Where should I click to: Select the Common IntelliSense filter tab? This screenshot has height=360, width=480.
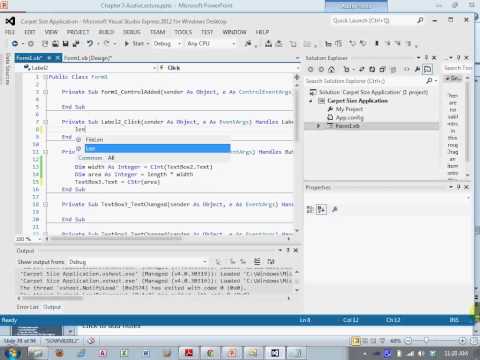pos(91,158)
